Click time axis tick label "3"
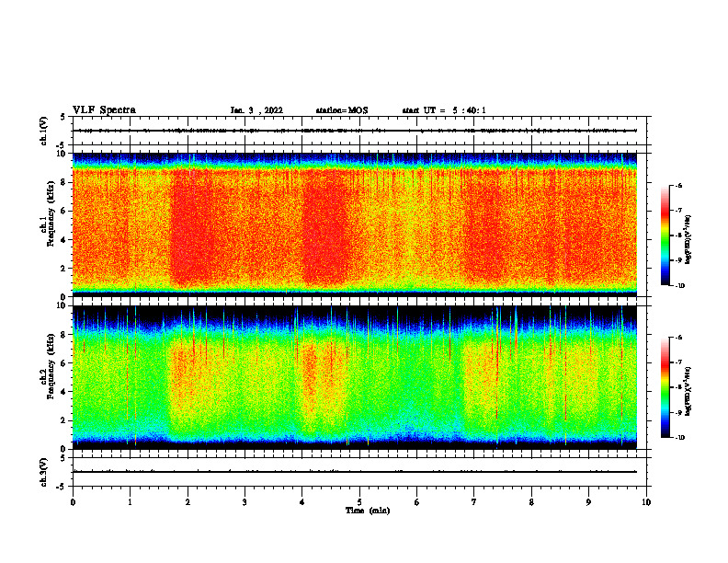Screen dimensions: 728x563 pos(245,502)
